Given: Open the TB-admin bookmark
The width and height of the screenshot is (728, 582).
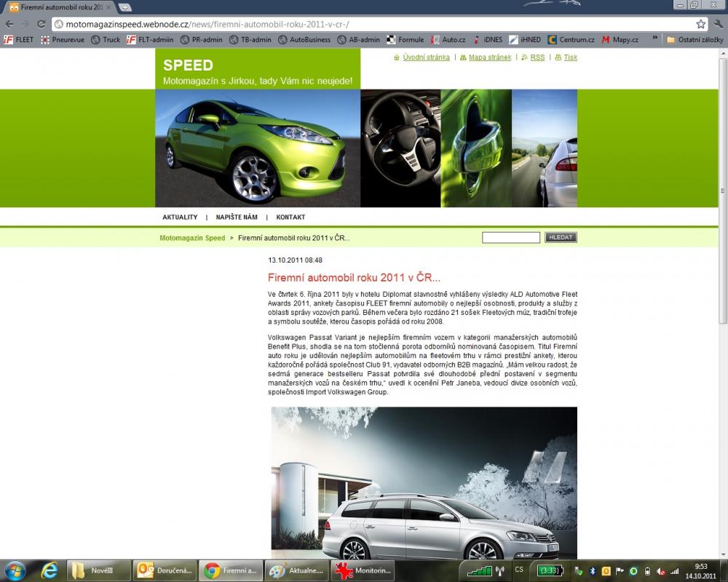Looking at the screenshot, I should click(250, 40).
